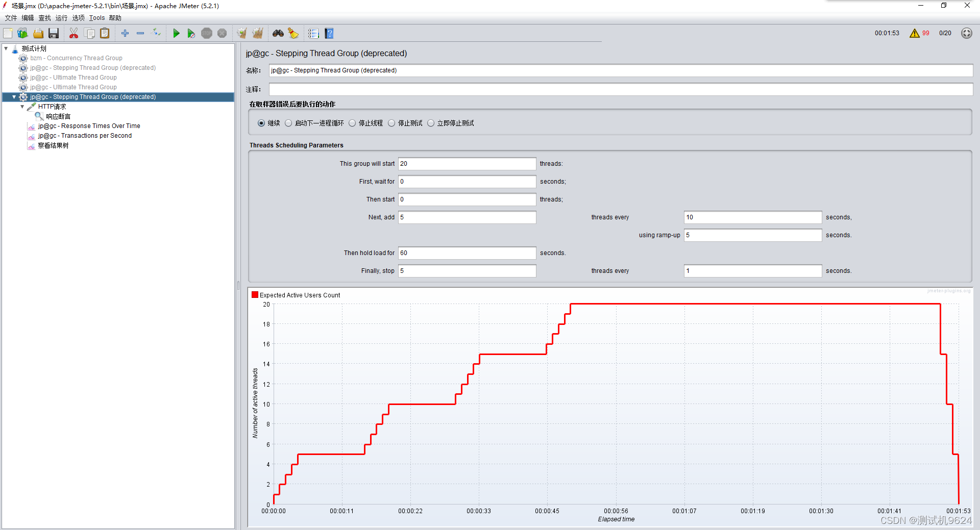Open the log viewer warning triangle icon

[x=915, y=33]
